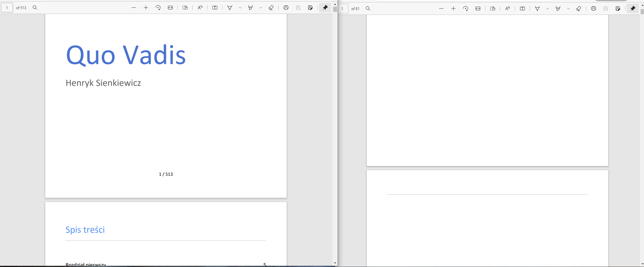Expand Draw tool options in right PDF
644x267 pixels.
[x=548, y=8]
